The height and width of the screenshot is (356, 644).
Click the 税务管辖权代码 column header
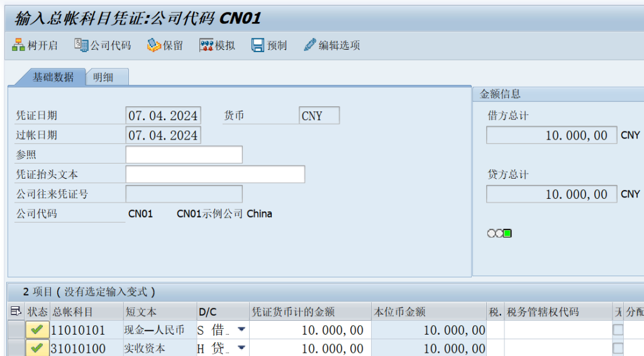coord(558,311)
